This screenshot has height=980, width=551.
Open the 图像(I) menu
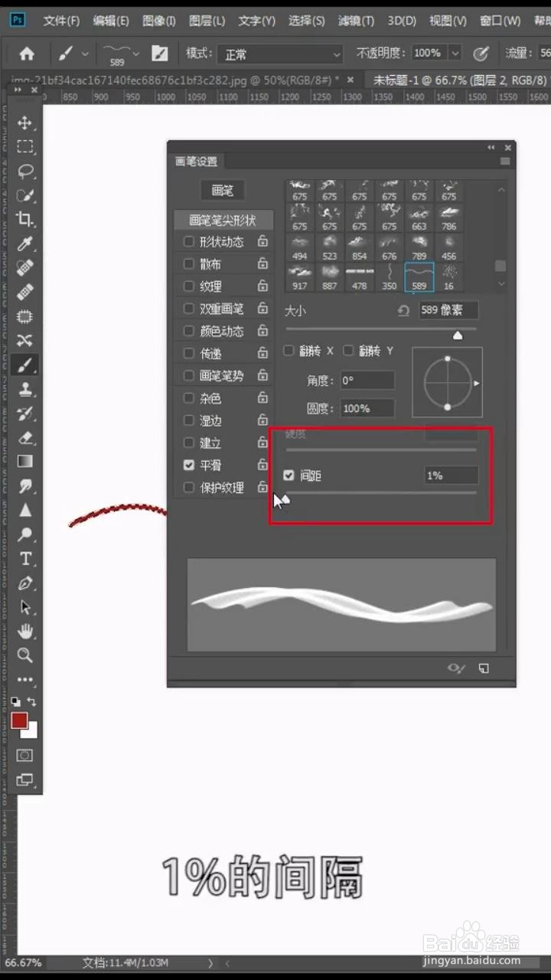(x=159, y=21)
